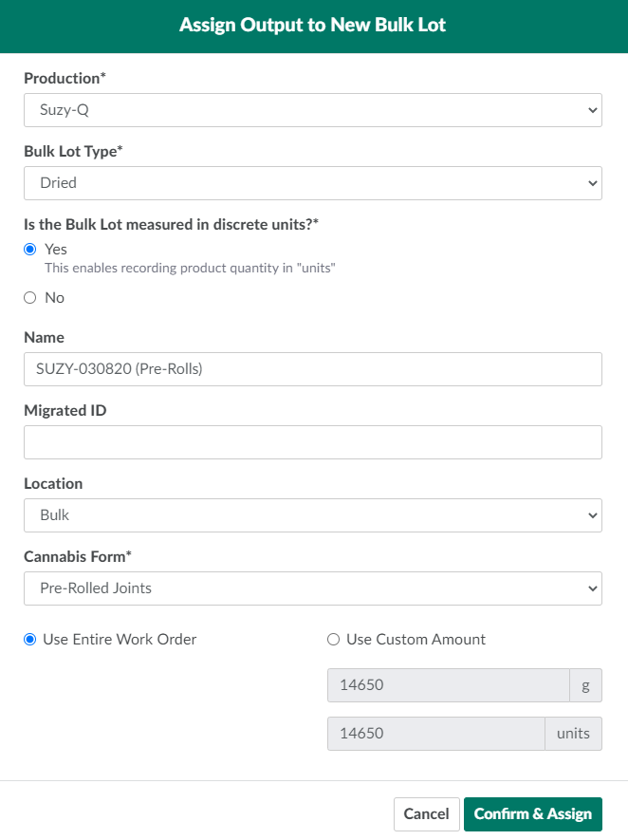The image size is (628, 840).
Task: Click the Location field chevron arrow
Action: (593, 515)
